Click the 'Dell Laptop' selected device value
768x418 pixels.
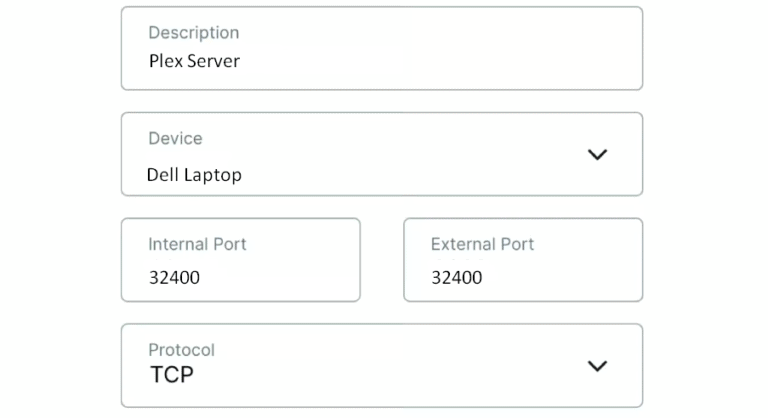[194, 175]
